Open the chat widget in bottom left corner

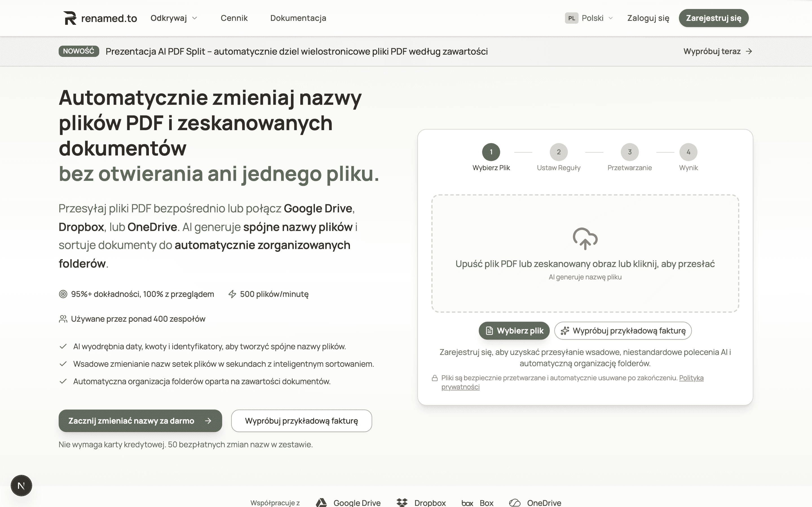[x=21, y=485]
